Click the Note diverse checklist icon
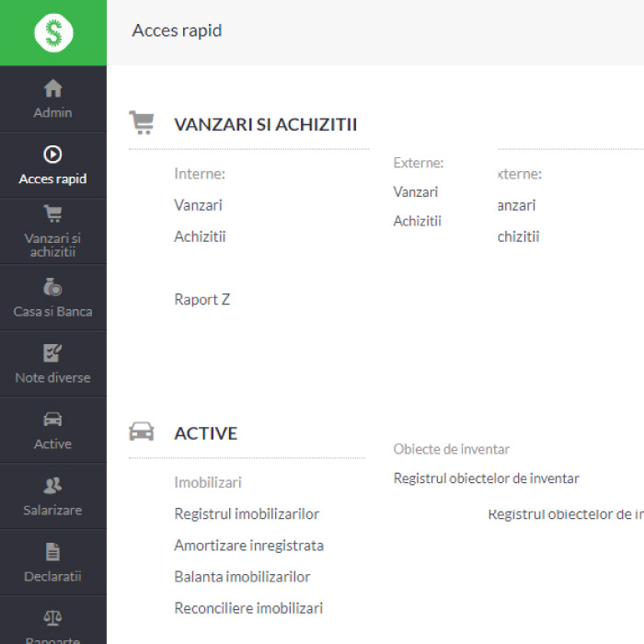644x644 pixels. pos(53,353)
